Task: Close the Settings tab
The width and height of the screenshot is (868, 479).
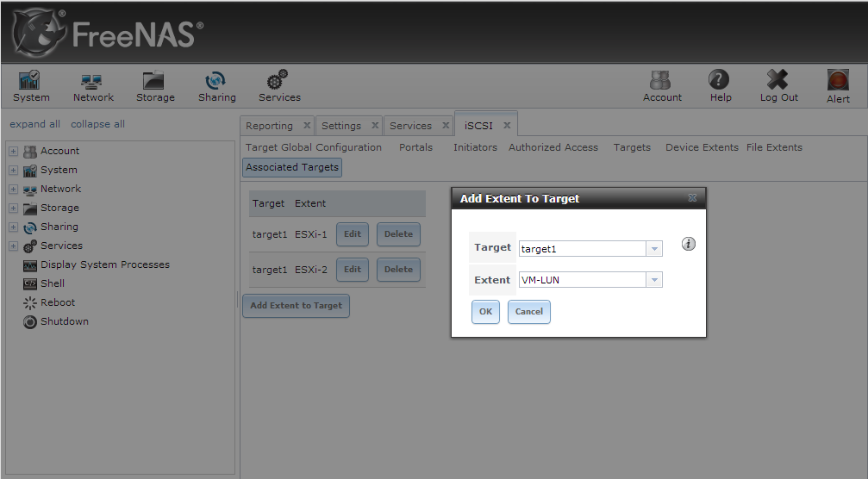Action: (375, 126)
